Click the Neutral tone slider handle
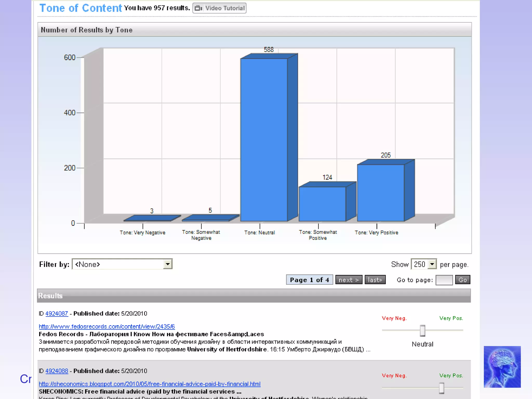 423,331
